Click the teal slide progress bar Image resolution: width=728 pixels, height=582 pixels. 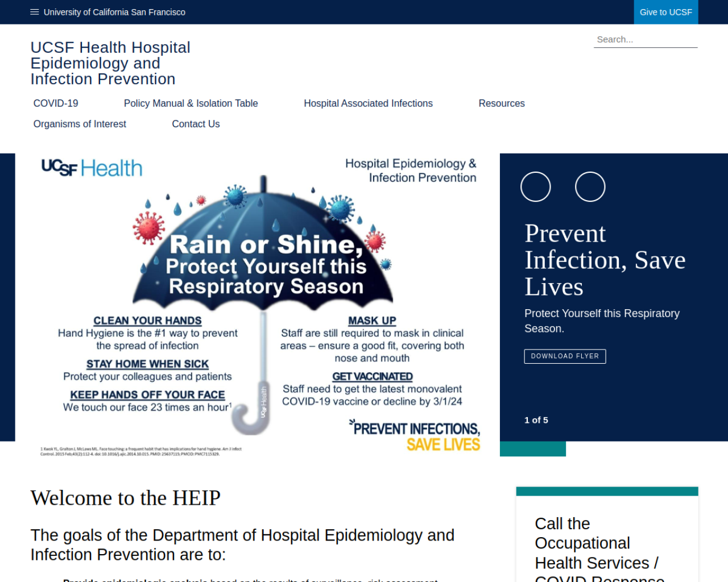(x=533, y=449)
